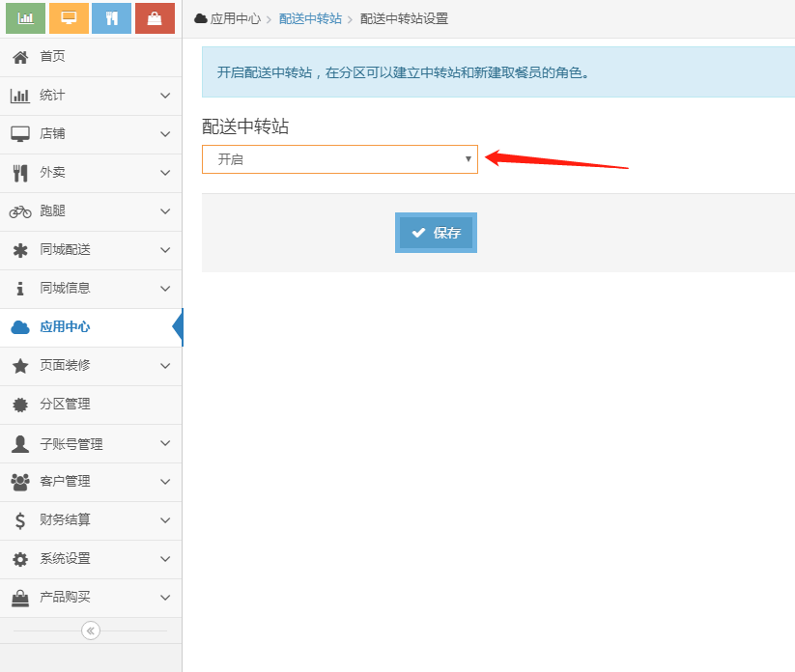This screenshot has height=672, width=795.
Task: Click the dollar icon beside 财务结算
Action: (20, 520)
